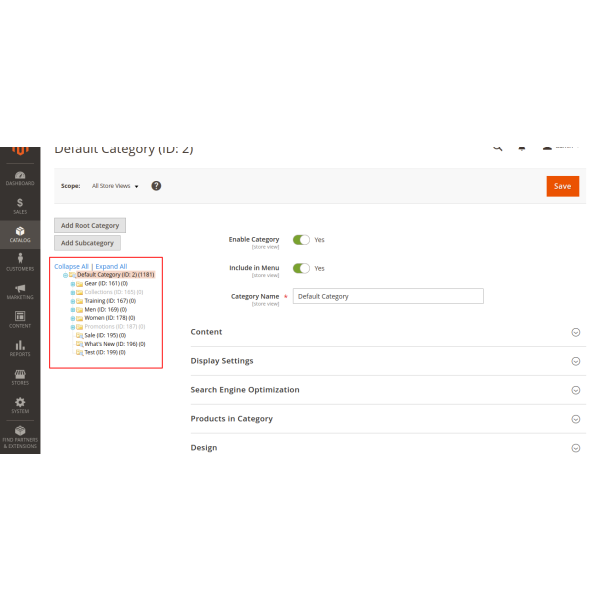The width and height of the screenshot is (600, 600).
Task: Click the Add Subcategory button
Action: 88,243
